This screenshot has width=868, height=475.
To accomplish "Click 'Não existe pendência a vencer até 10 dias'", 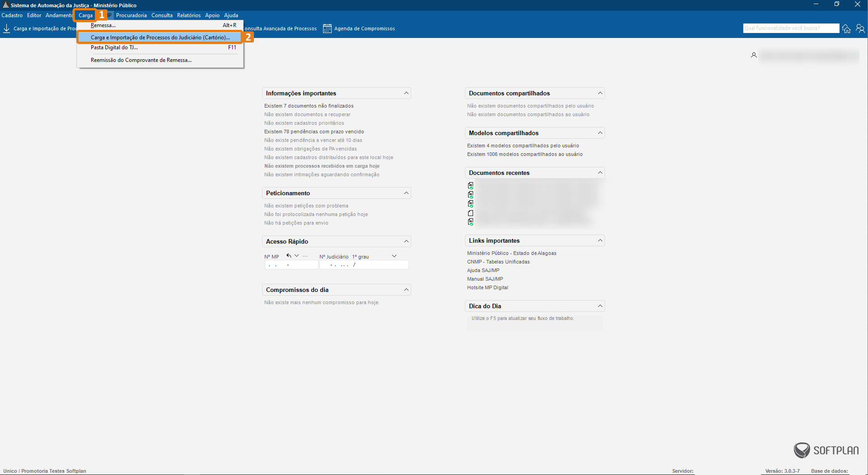I will coord(313,140).
